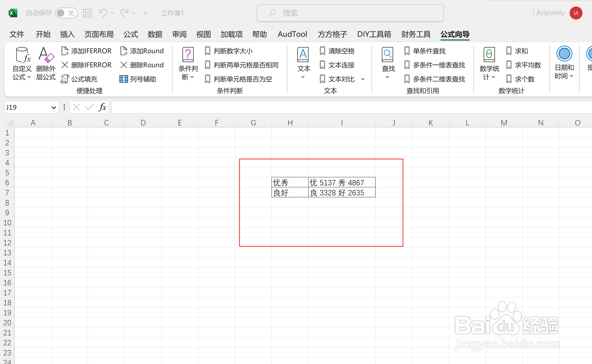Click the Select All corner triangle

point(10,123)
